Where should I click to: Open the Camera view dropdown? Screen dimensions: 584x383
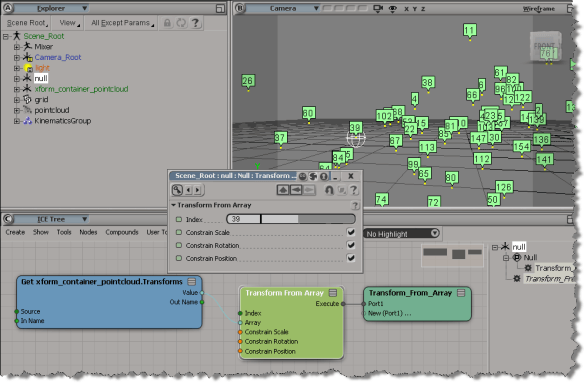pyautogui.click(x=283, y=8)
